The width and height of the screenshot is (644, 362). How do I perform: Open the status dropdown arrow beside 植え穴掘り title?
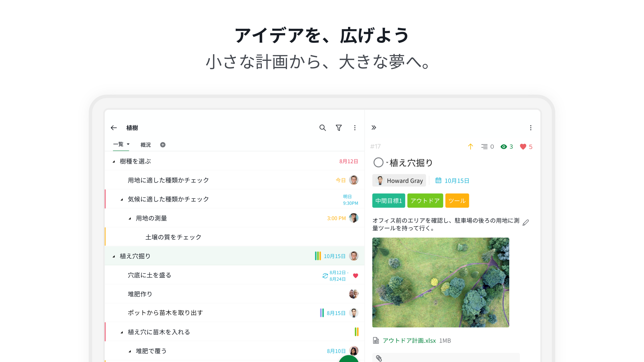387,163
